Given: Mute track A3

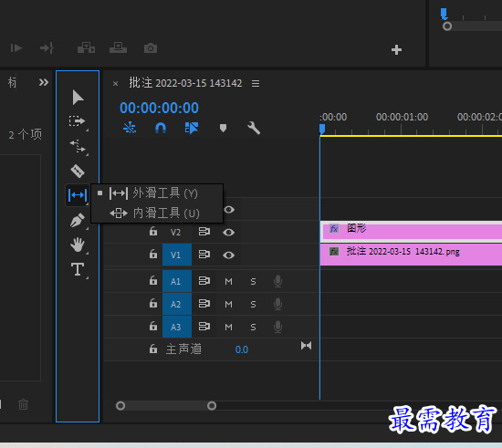Looking at the screenshot, I should 228,327.
